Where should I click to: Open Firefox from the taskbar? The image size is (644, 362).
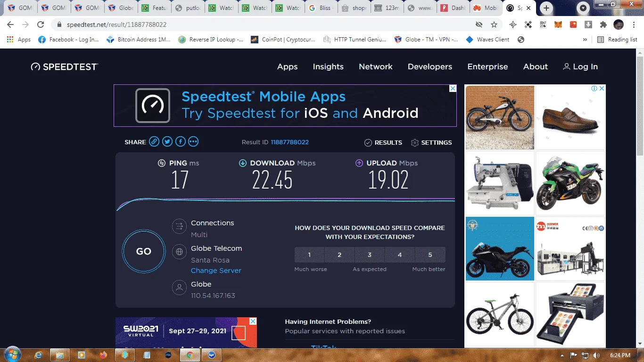pyautogui.click(x=103, y=355)
